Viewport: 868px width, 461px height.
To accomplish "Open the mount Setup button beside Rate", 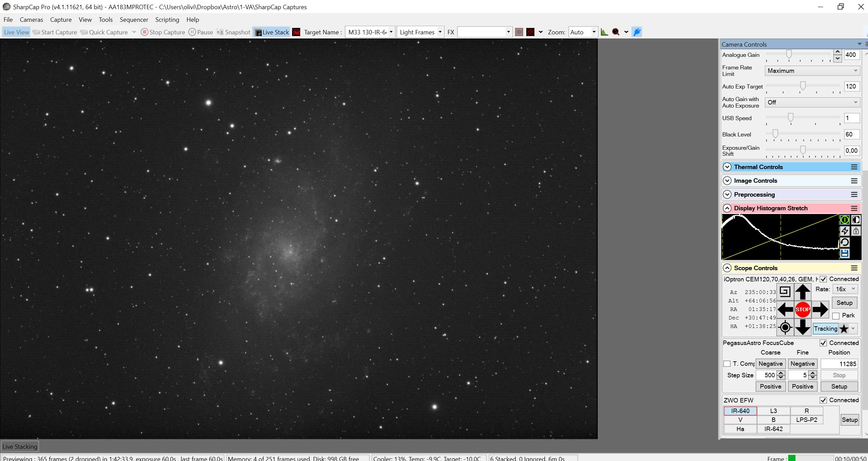I will tap(845, 303).
